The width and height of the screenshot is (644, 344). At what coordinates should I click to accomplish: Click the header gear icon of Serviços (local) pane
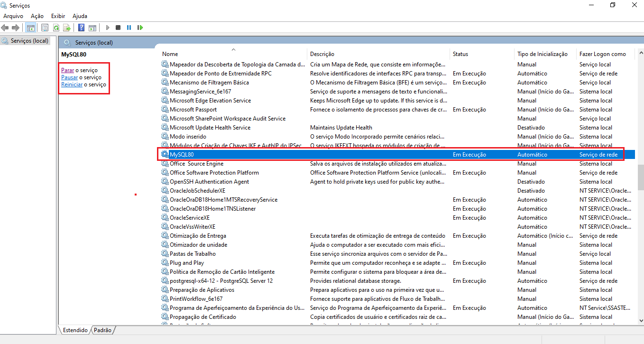coord(67,43)
